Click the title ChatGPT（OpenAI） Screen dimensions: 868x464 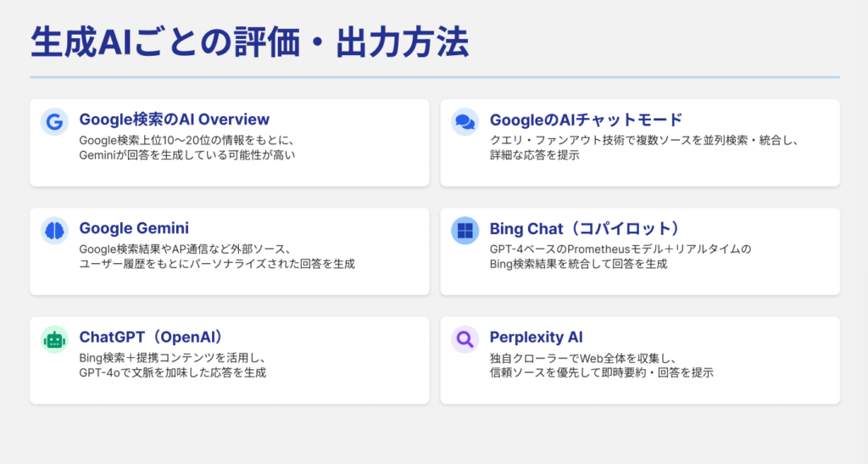coord(153,338)
